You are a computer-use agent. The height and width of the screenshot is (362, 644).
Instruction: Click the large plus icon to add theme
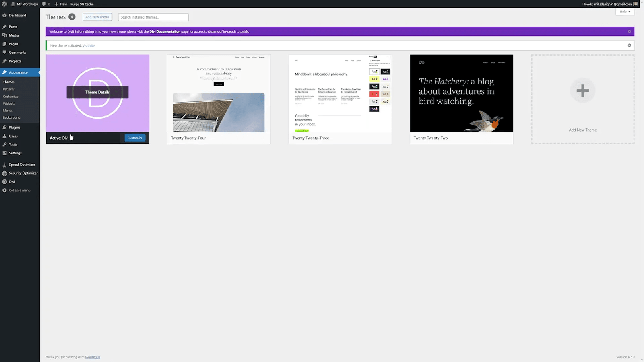pos(582,90)
